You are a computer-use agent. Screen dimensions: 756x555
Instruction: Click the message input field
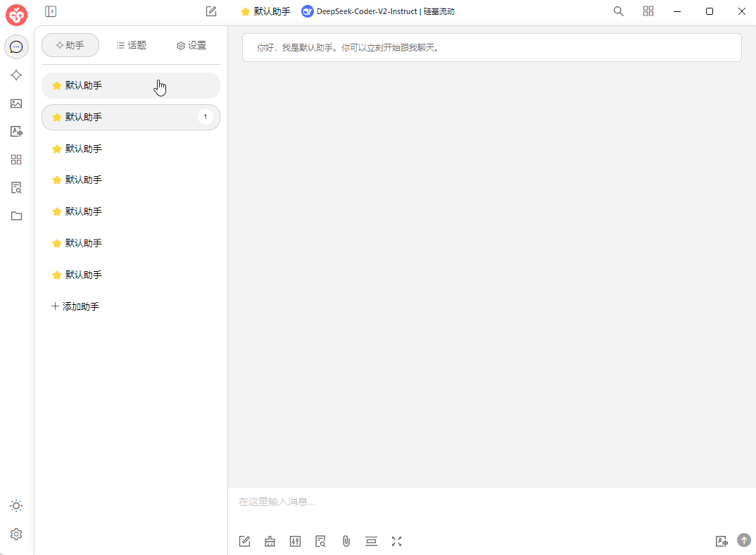pos(486,502)
